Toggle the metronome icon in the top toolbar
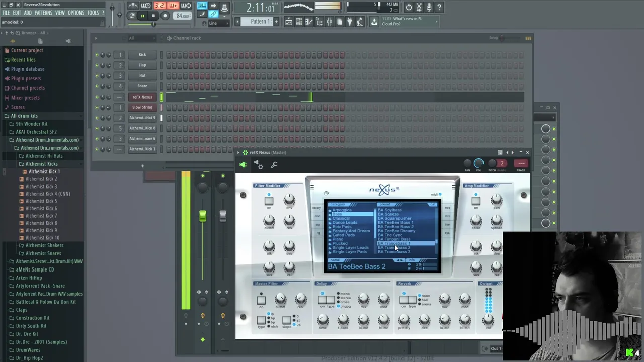This screenshot has width=644, height=362. pos(133,6)
